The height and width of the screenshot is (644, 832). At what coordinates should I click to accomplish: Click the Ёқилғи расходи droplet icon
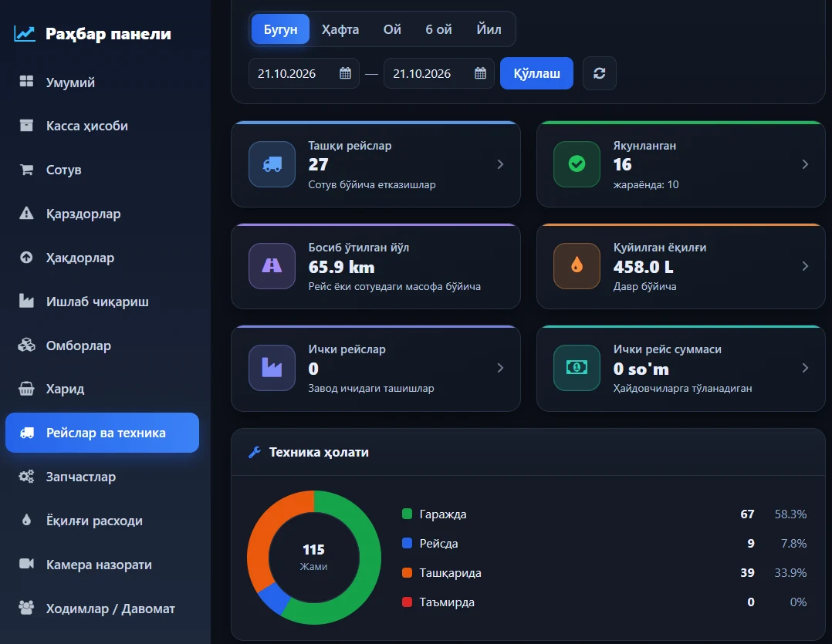tap(26, 520)
